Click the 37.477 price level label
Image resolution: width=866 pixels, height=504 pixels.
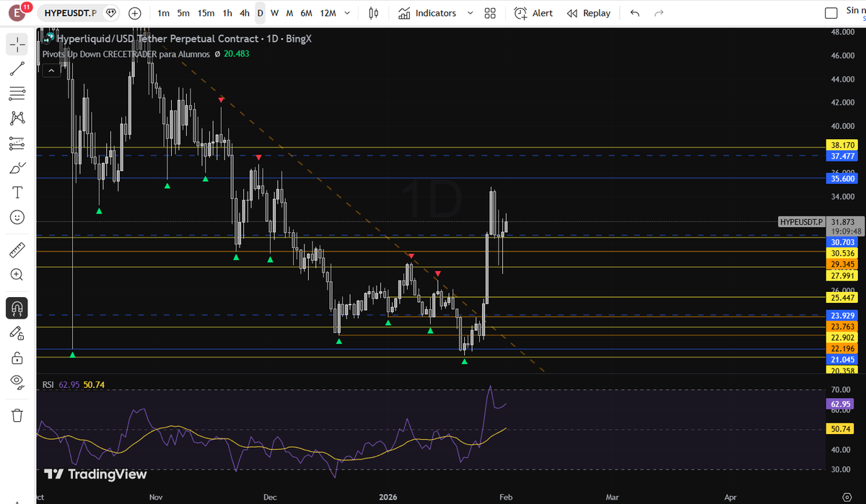(x=843, y=156)
